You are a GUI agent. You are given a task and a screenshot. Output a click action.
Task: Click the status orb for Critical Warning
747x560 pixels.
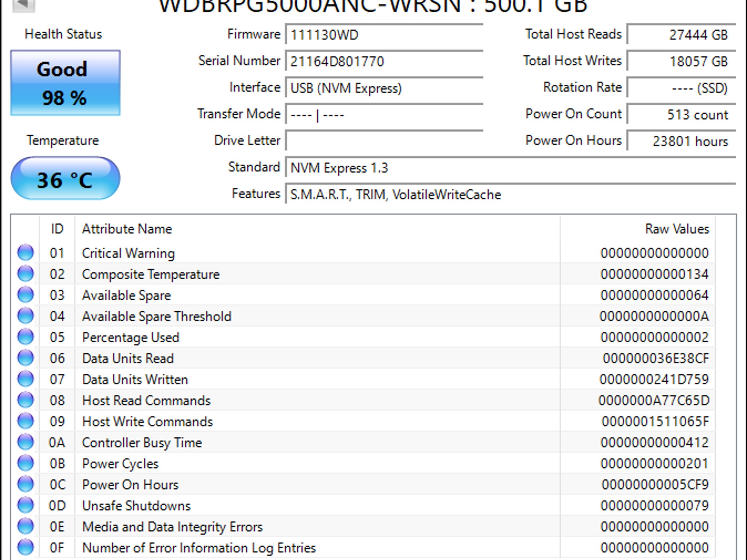[x=26, y=252]
